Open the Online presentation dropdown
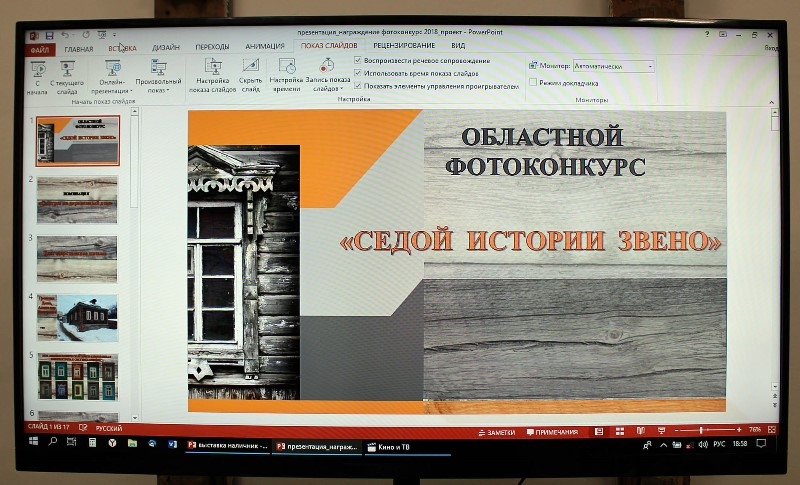The height and width of the screenshot is (485, 800). [x=112, y=77]
